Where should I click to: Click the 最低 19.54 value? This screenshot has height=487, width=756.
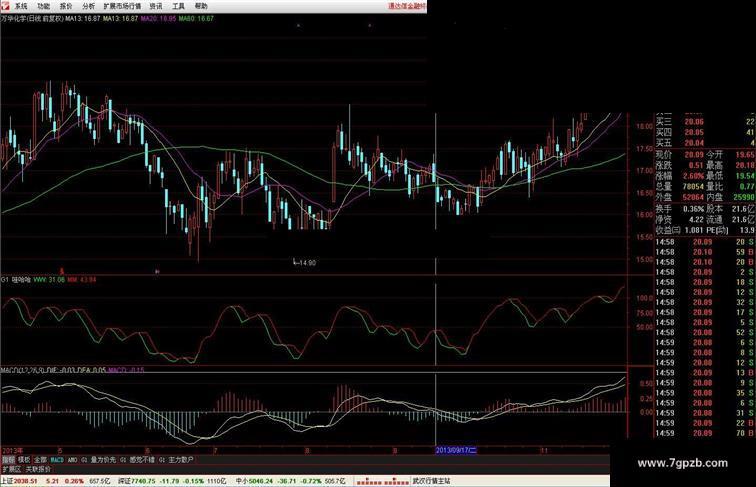coord(745,176)
